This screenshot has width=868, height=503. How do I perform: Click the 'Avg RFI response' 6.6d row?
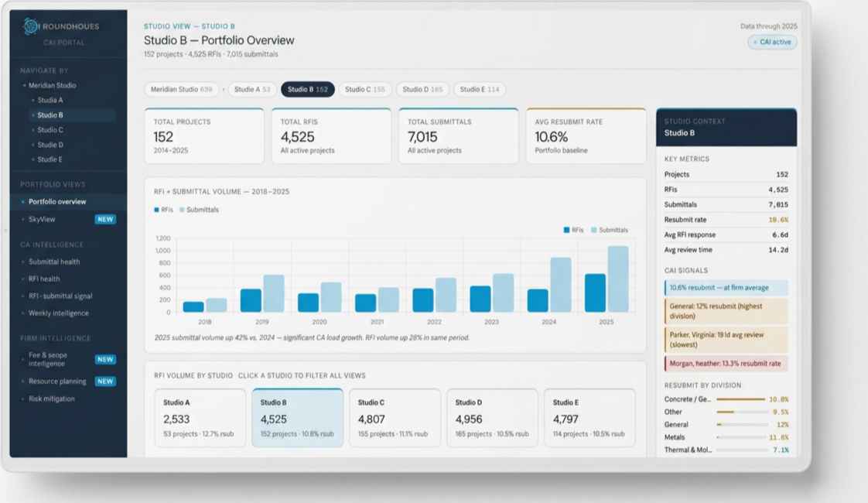click(x=726, y=235)
